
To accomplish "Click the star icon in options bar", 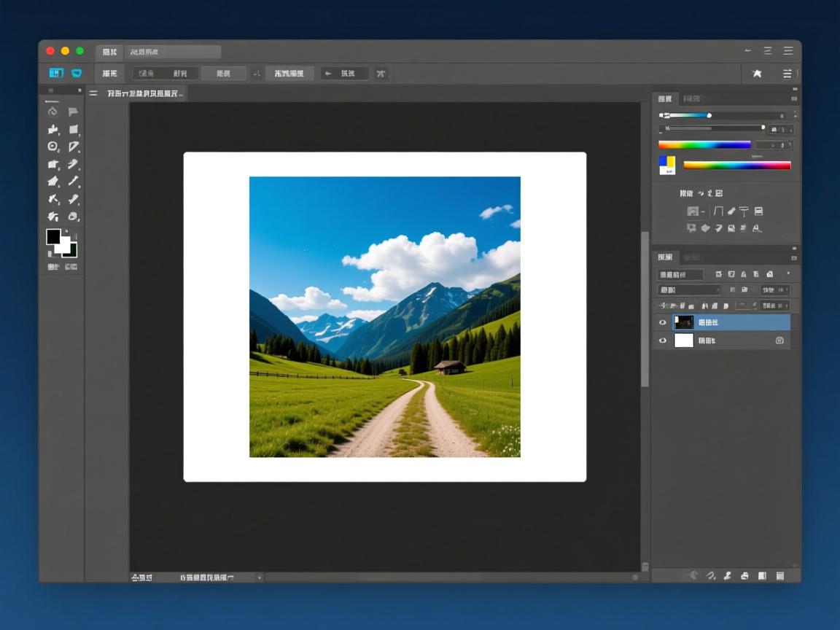I will [757, 73].
